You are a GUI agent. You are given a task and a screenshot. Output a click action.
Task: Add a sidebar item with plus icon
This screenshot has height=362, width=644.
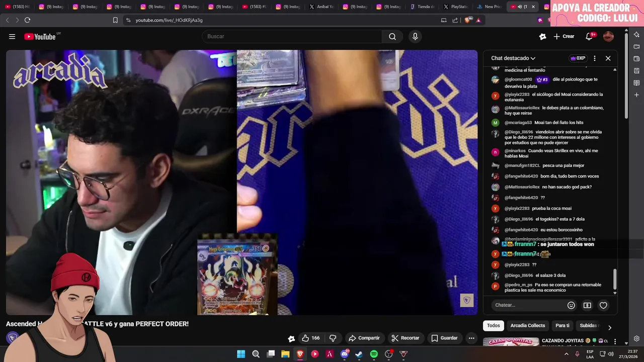(636, 95)
